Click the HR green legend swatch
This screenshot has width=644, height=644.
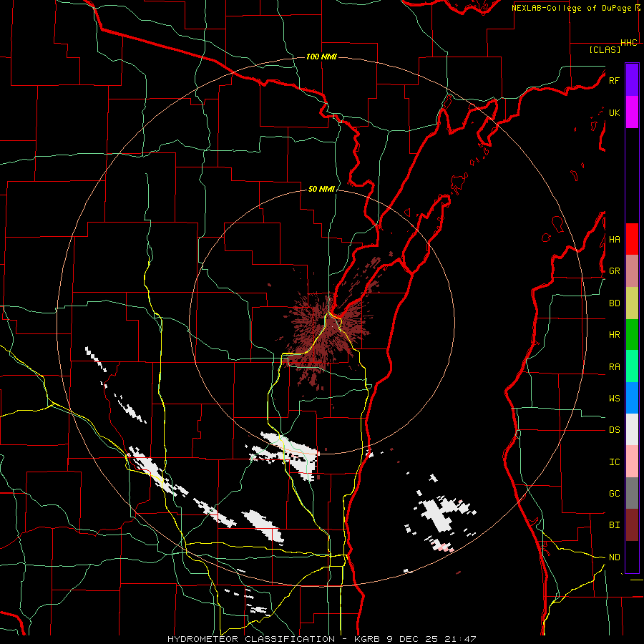pyautogui.click(x=632, y=335)
